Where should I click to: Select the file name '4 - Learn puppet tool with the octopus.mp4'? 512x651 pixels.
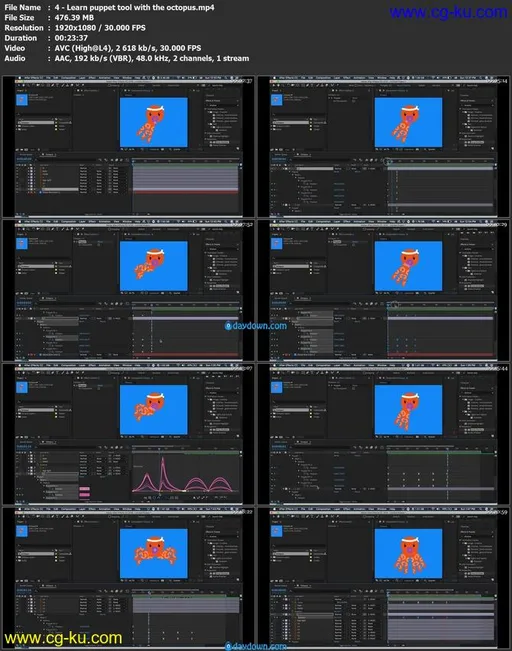pos(135,7)
